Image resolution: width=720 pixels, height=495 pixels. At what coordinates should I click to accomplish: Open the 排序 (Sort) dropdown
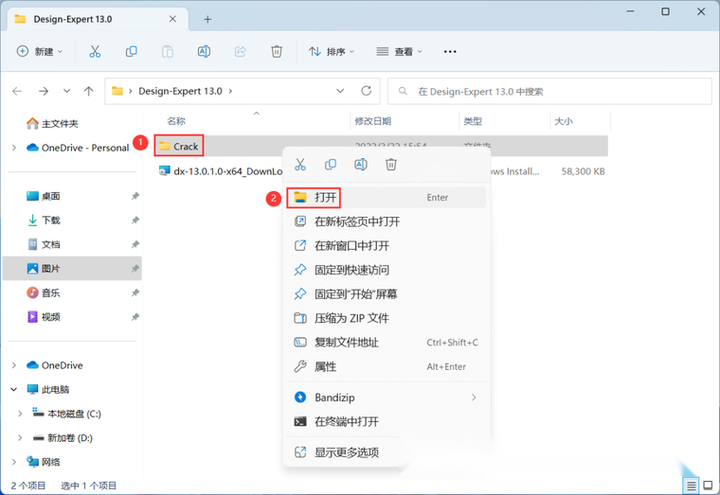coord(331,51)
